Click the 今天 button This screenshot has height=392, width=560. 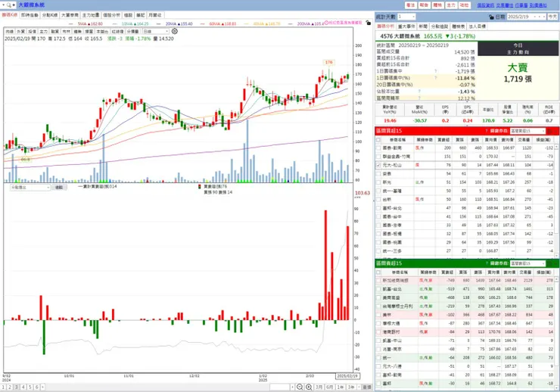552,17
